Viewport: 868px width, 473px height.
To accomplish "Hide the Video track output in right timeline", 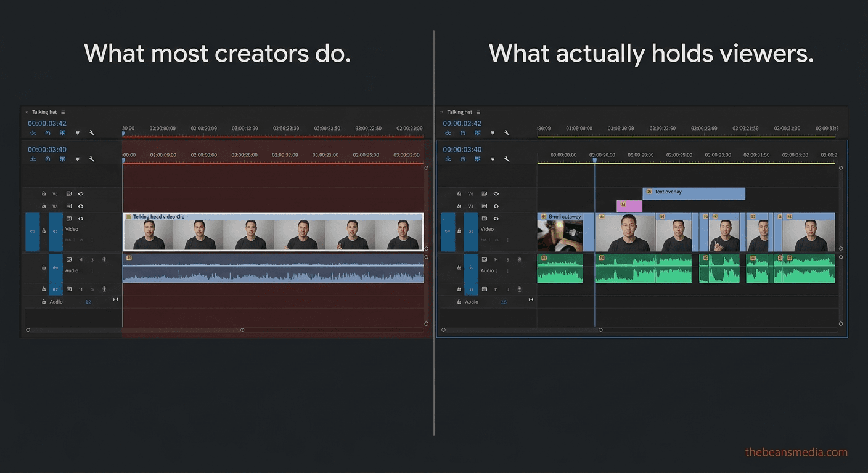I will [496, 219].
